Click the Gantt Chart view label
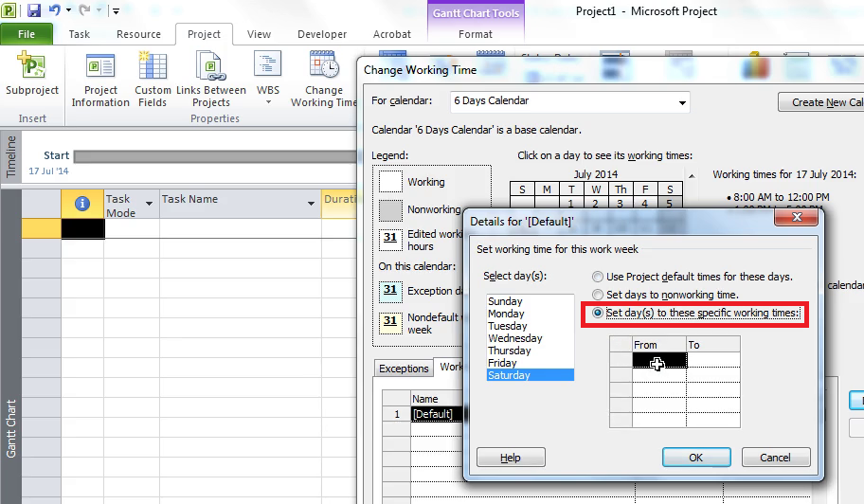The image size is (864, 504). click(10, 429)
